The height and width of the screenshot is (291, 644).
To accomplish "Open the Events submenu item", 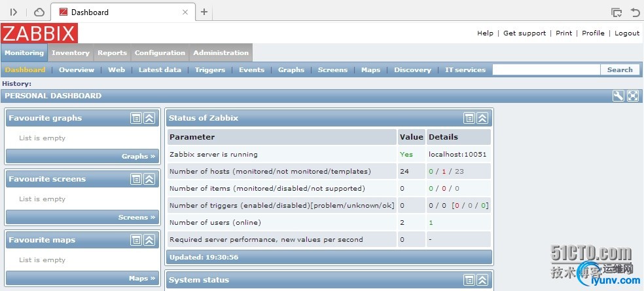I will coord(252,70).
